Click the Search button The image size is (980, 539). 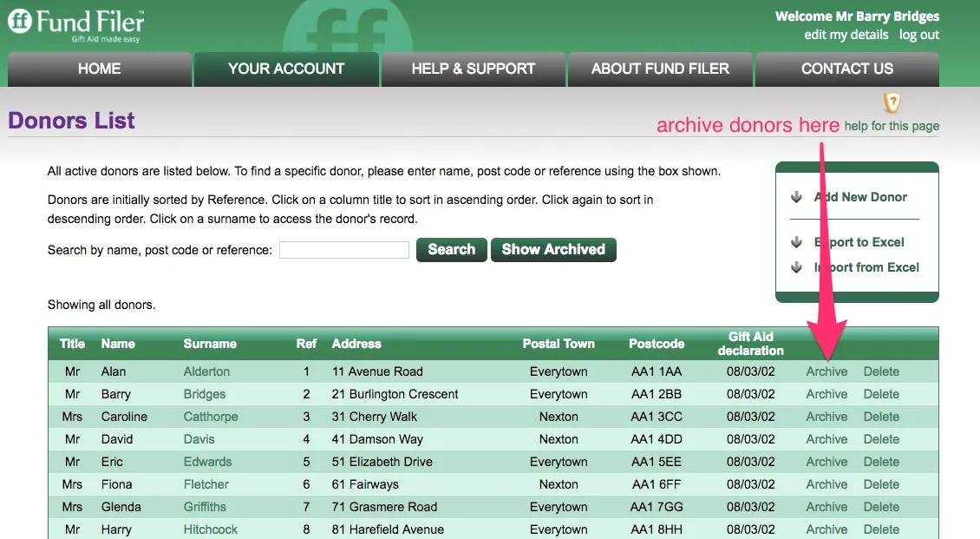pyautogui.click(x=451, y=249)
